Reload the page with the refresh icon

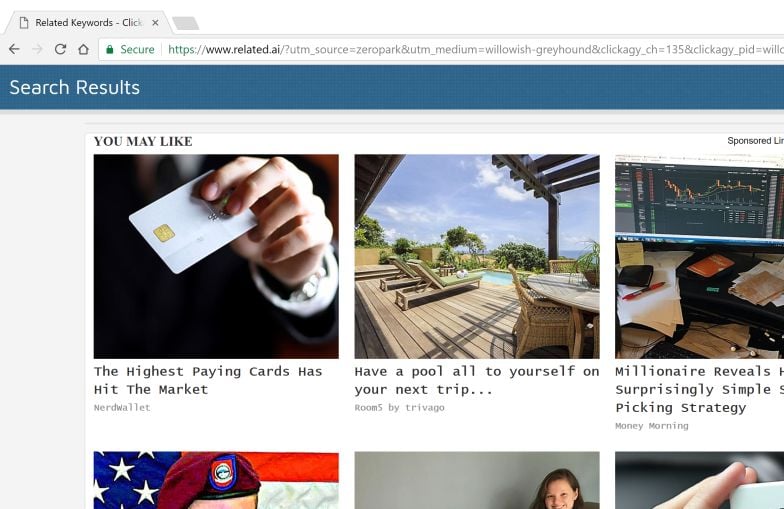(60, 49)
